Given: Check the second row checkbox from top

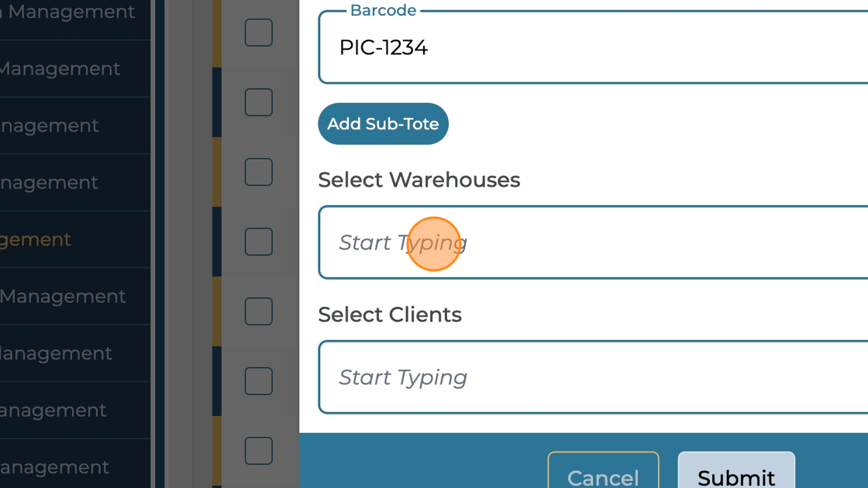Looking at the screenshot, I should [259, 102].
